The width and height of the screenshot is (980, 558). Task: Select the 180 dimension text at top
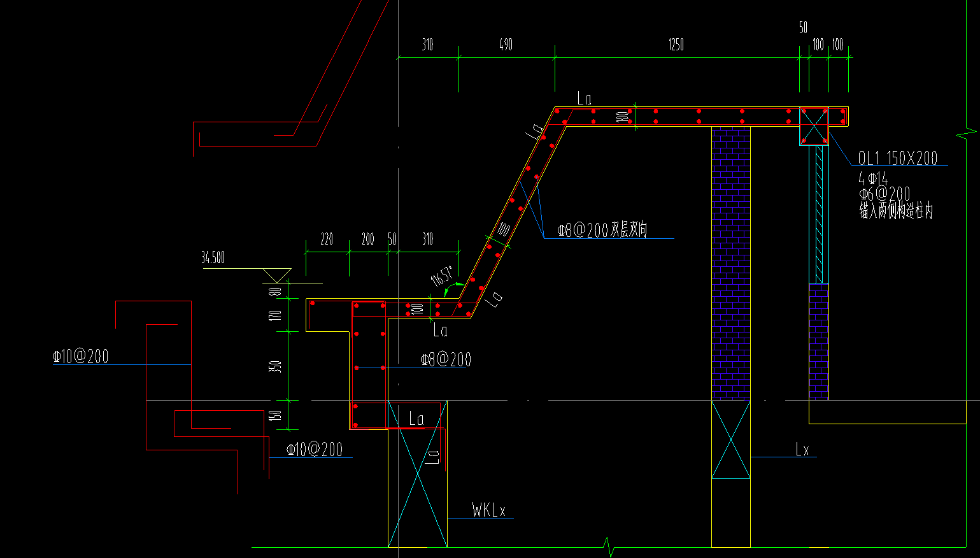pyautogui.click(x=818, y=45)
